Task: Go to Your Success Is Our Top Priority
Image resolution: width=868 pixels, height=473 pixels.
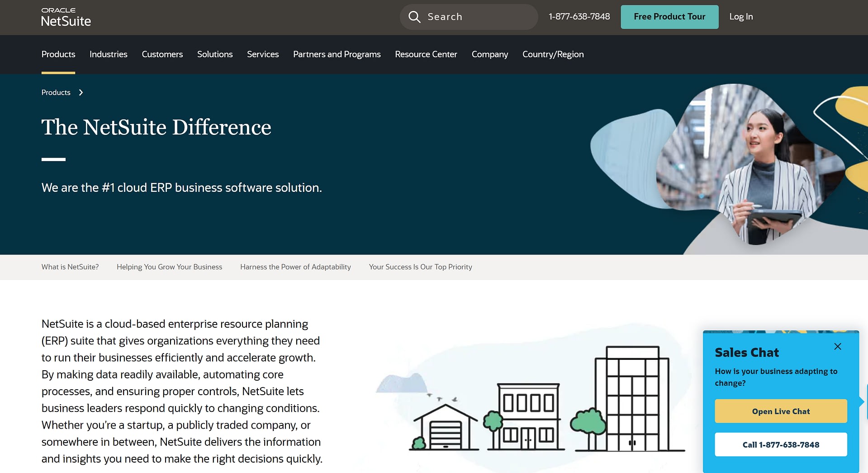Action: tap(420, 267)
